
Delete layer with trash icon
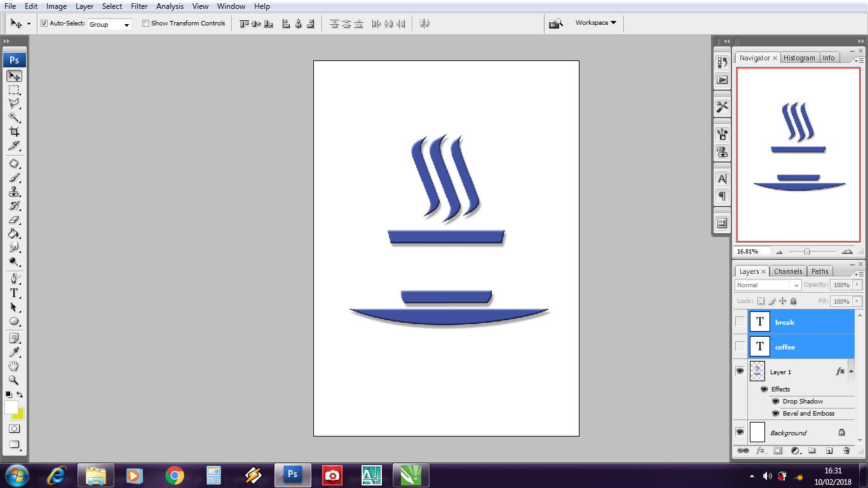tap(846, 451)
